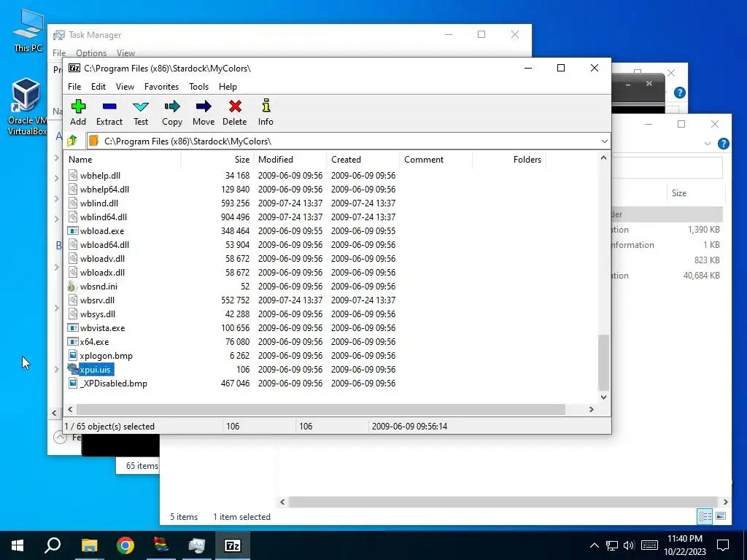Switch to Task Manager taskbar icon

click(x=196, y=545)
